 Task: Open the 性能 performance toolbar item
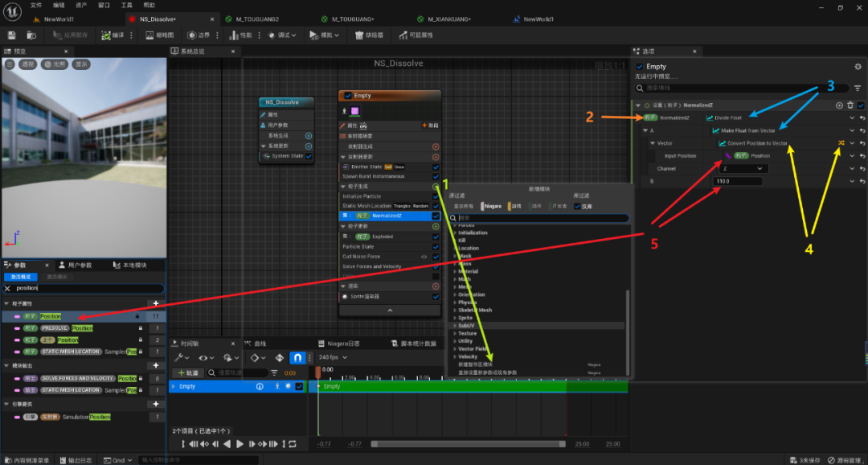pos(241,35)
